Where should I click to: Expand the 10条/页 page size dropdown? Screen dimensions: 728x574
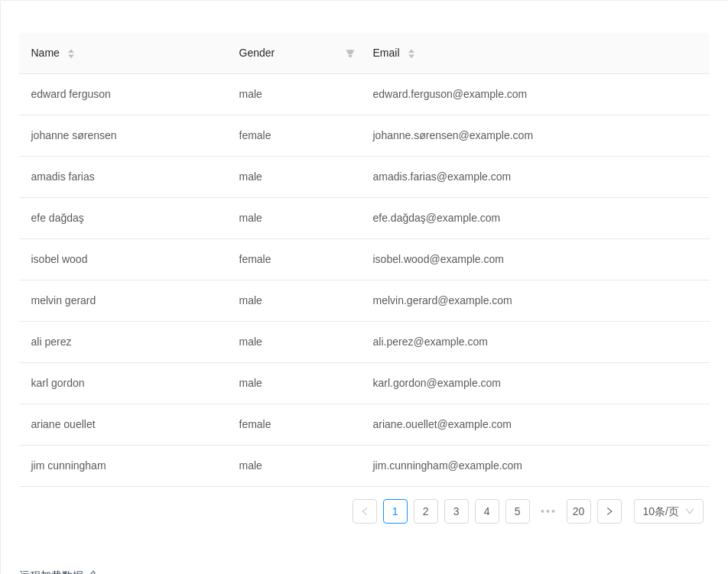[x=668, y=511]
